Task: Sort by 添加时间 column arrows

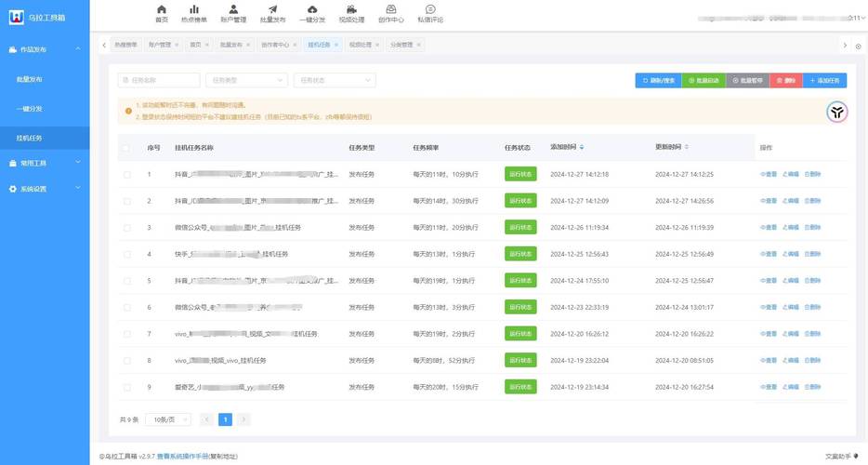Action: click(x=582, y=147)
